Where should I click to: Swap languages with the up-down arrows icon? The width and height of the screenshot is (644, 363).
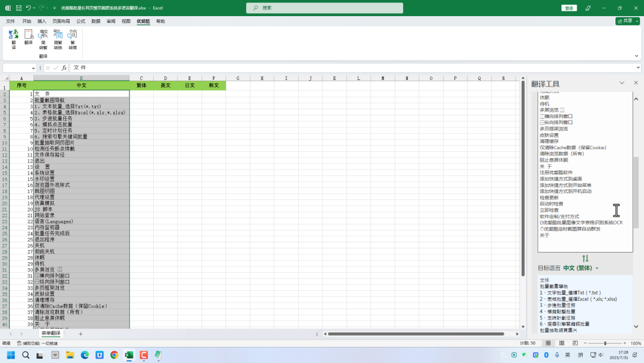(586, 259)
